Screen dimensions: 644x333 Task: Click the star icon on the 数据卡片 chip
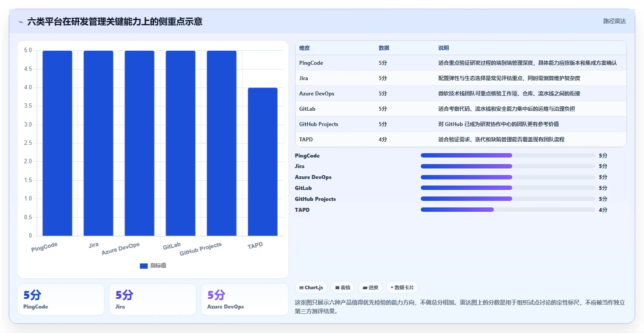coord(392,287)
